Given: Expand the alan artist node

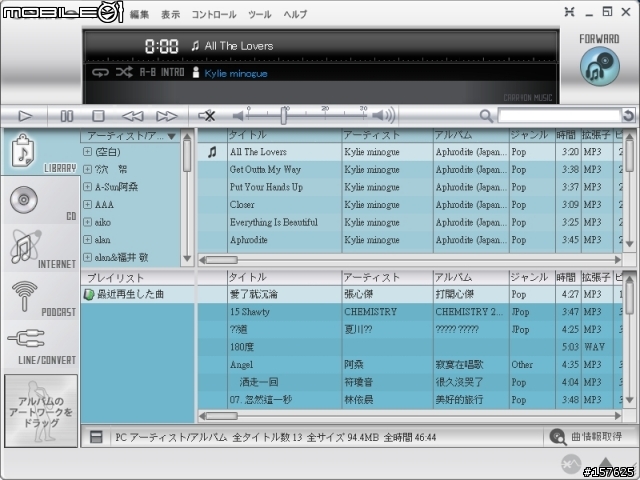Looking at the screenshot, I should click(87, 240).
